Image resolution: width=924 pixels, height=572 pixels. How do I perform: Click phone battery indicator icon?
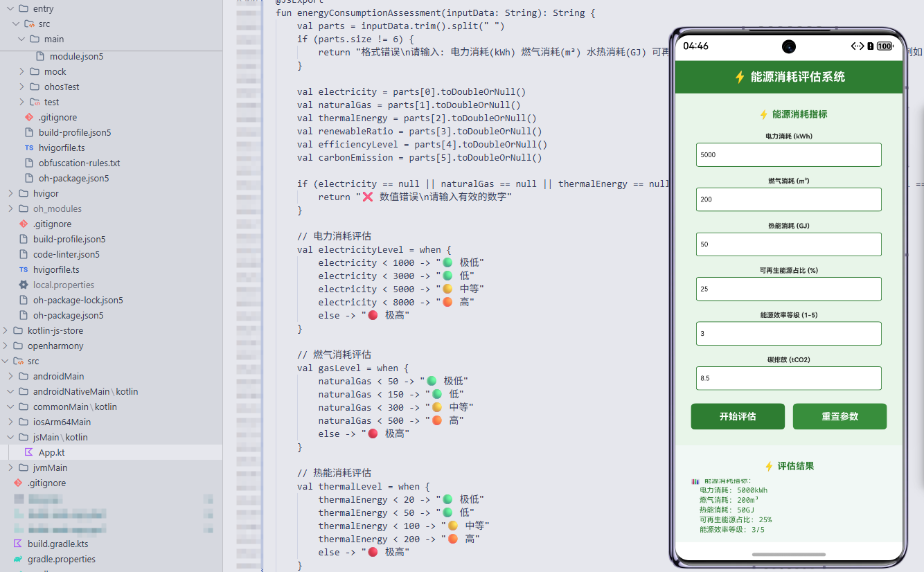[x=885, y=46]
